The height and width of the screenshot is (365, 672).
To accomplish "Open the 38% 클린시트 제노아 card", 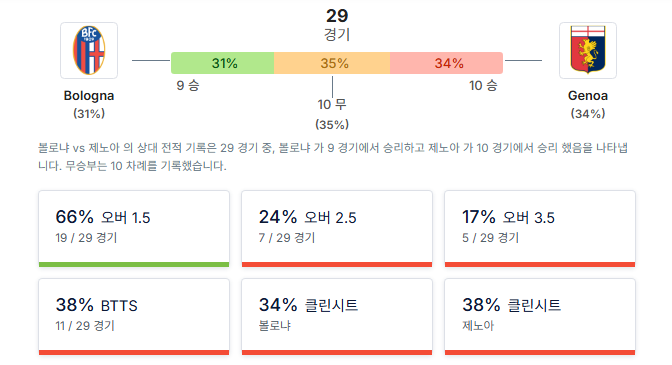I will coord(540,317).
